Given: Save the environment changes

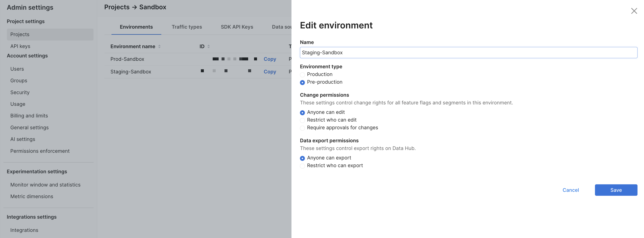Looking at the screenshot, I should coord(616,190).
